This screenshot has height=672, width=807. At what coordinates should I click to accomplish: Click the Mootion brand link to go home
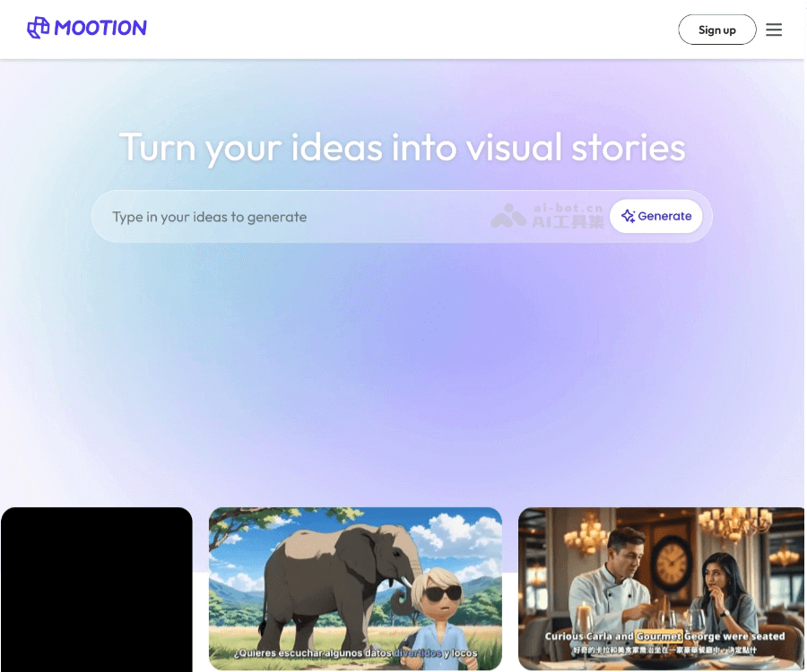tap(87, 28)
